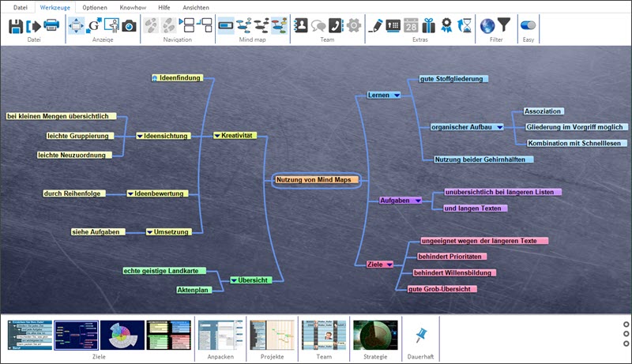Image resolution: width=632 pixels, height=364 pixels.
Task: Click the camera snapshot icon
Action: [129, 26]
